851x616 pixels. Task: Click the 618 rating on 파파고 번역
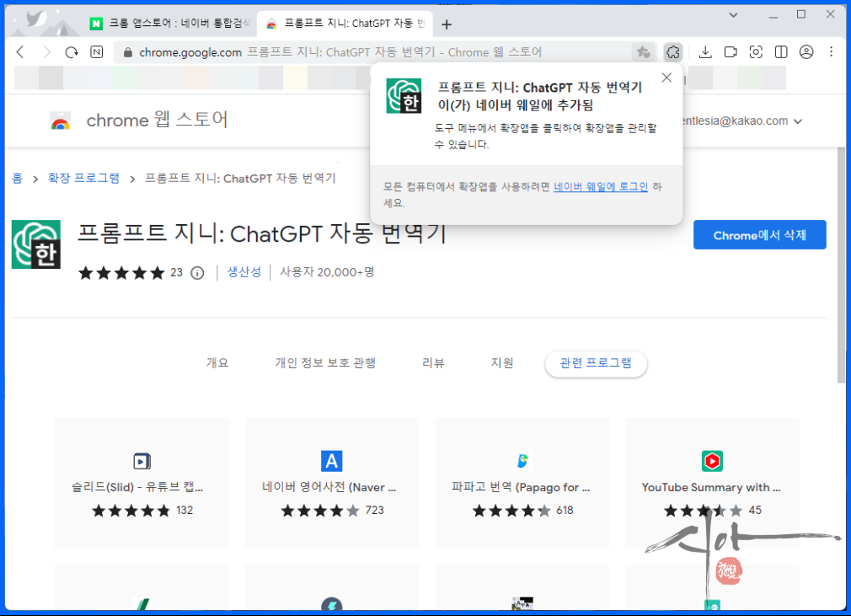[x=565, y=510]
